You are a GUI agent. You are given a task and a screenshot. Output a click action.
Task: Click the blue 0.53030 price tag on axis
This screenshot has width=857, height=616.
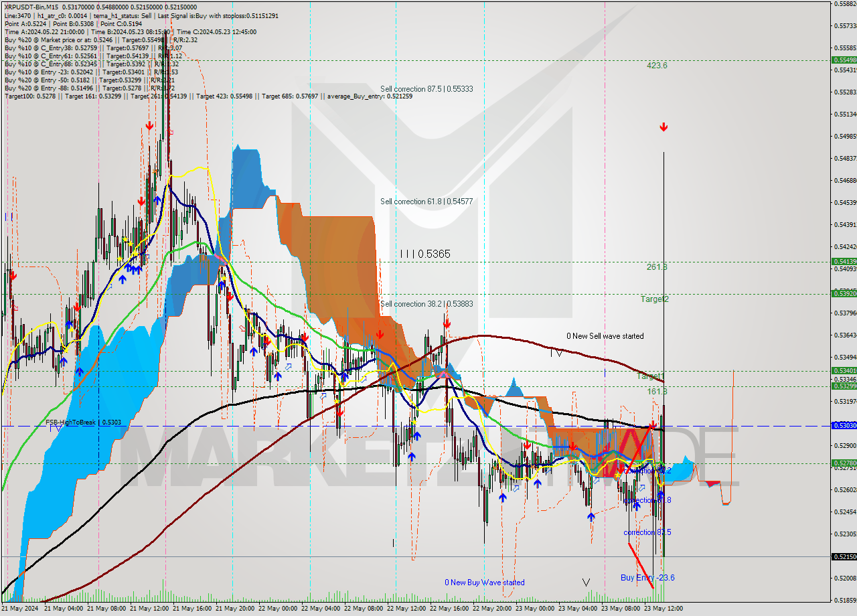[x=844, y=425]
